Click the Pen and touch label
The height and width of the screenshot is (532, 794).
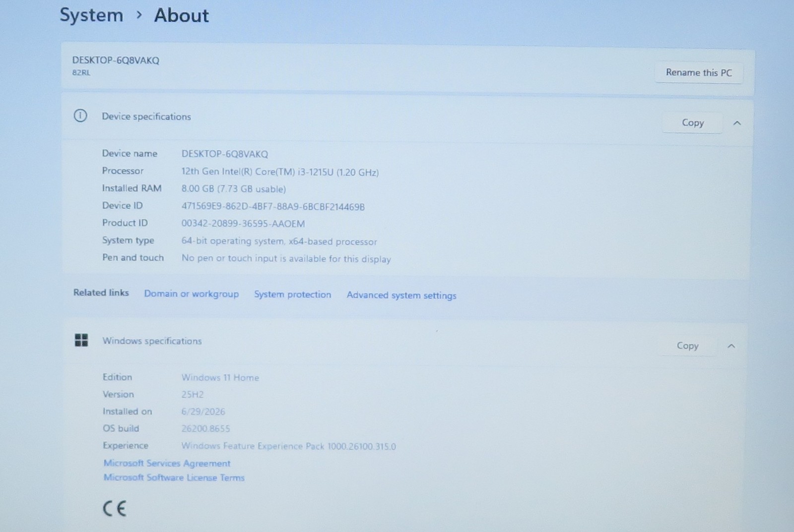tap(133, 257)
